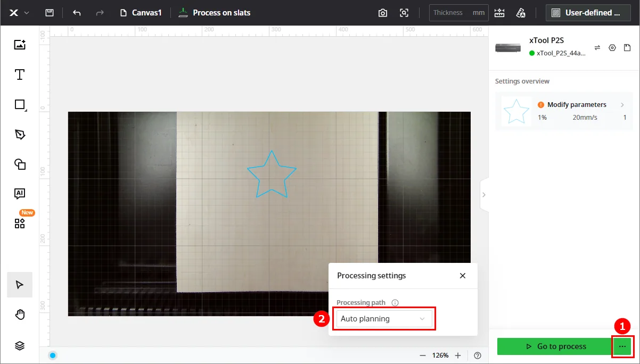Viewport: 640px width, 364px height.
Task: Select the Canvas1 tab
Action: point(141,12)
